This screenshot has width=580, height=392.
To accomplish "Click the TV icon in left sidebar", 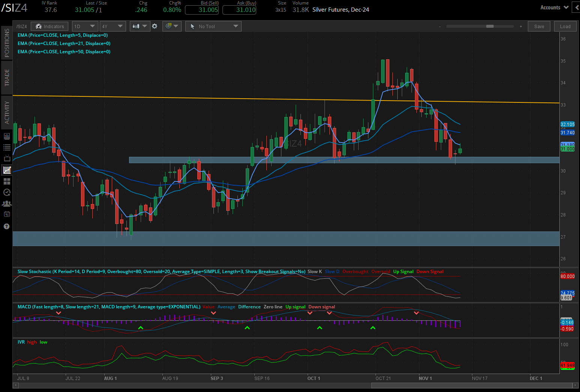I will [x=7, y=159].
